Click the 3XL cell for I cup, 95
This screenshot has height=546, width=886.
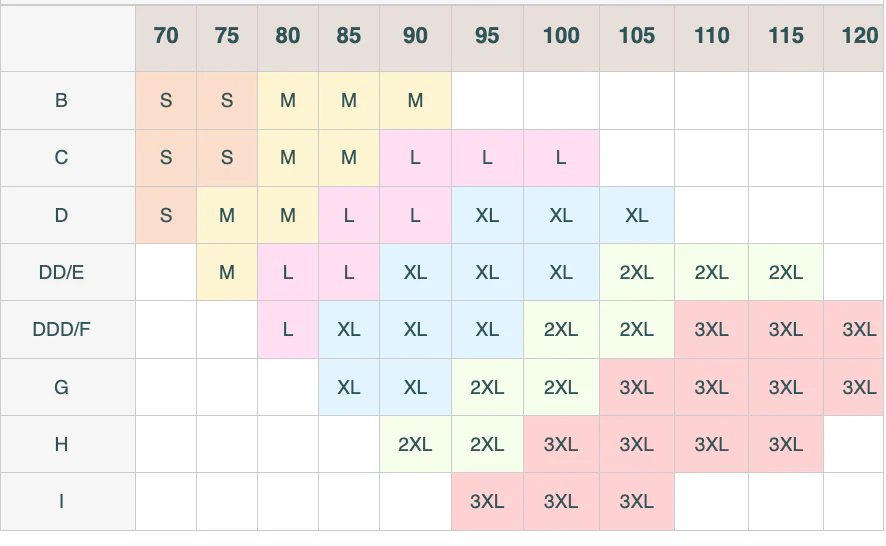[x=487, y=501]
